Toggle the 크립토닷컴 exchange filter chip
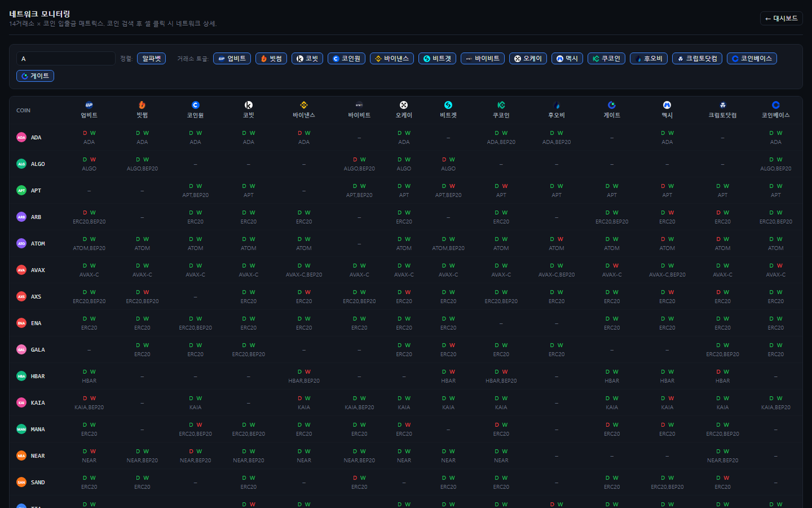812x508 pixels. pyautogui.click(x=697, y=59)
